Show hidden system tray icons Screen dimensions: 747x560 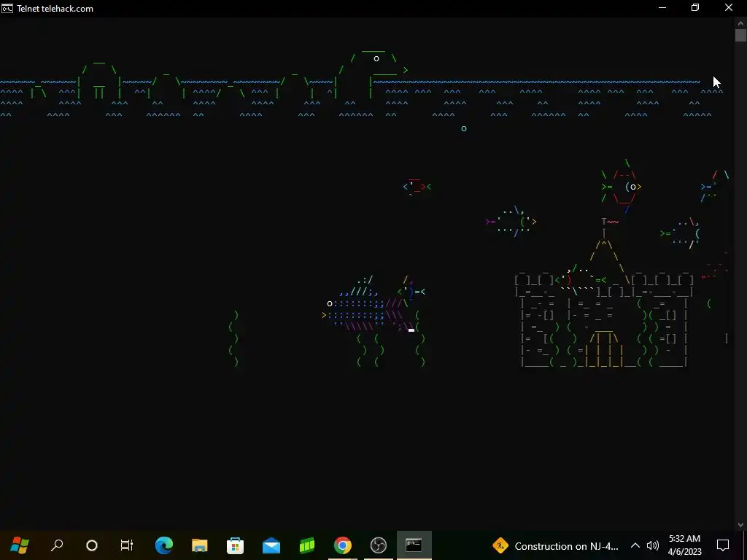635,545
